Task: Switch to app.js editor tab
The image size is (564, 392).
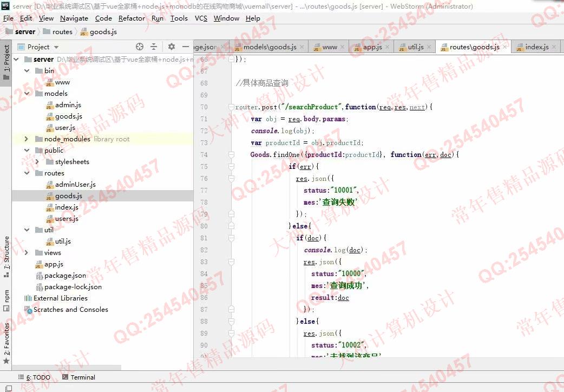Action: coord(372,47)
